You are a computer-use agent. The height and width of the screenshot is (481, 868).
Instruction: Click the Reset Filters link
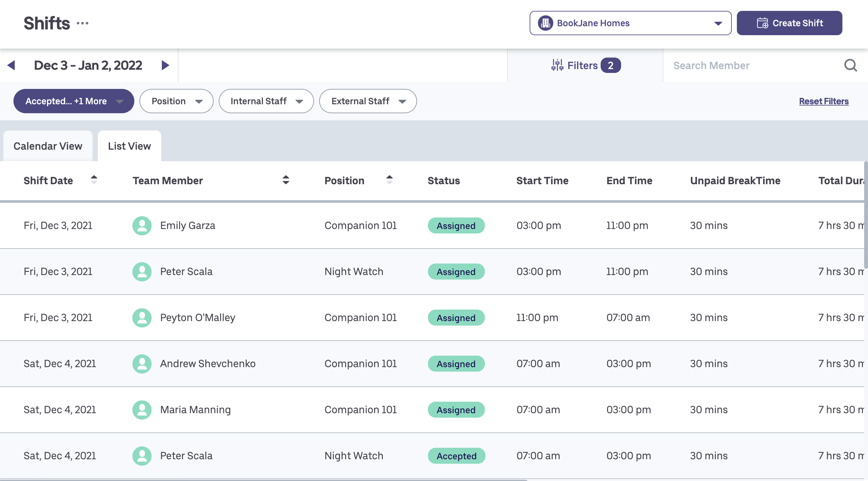point(824,101)
